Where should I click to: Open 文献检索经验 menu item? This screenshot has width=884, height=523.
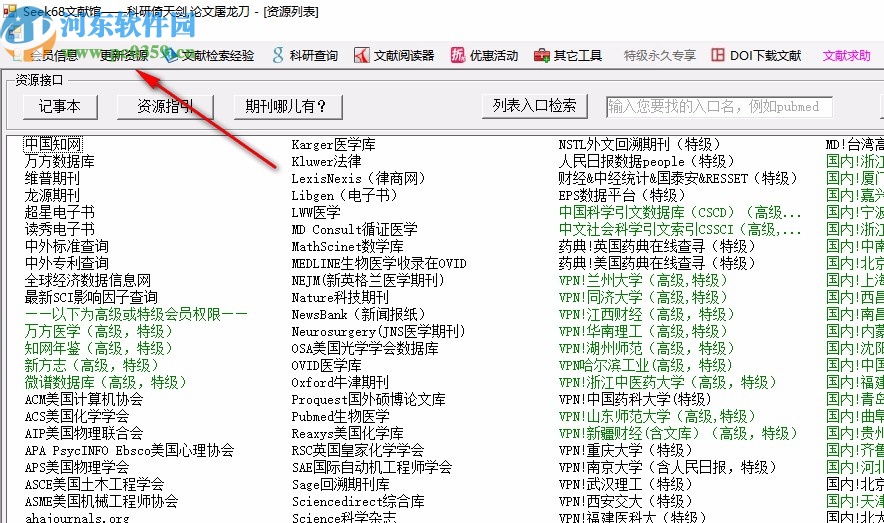tap(218, 55)
